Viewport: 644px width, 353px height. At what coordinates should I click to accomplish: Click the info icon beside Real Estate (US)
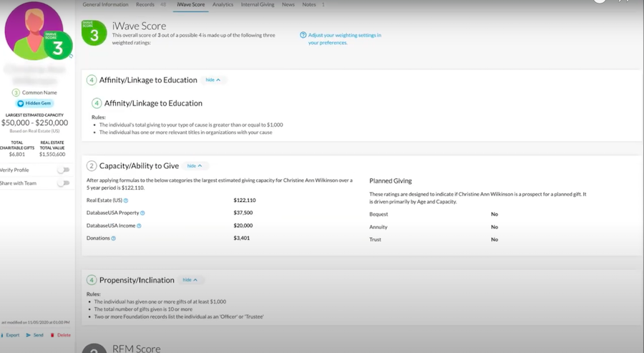[x=126, y=200]
